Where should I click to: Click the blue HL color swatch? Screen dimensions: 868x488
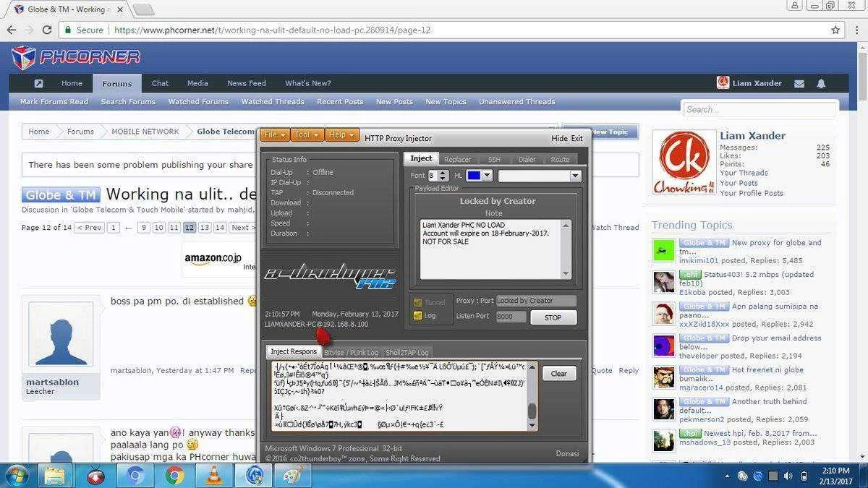474,176
